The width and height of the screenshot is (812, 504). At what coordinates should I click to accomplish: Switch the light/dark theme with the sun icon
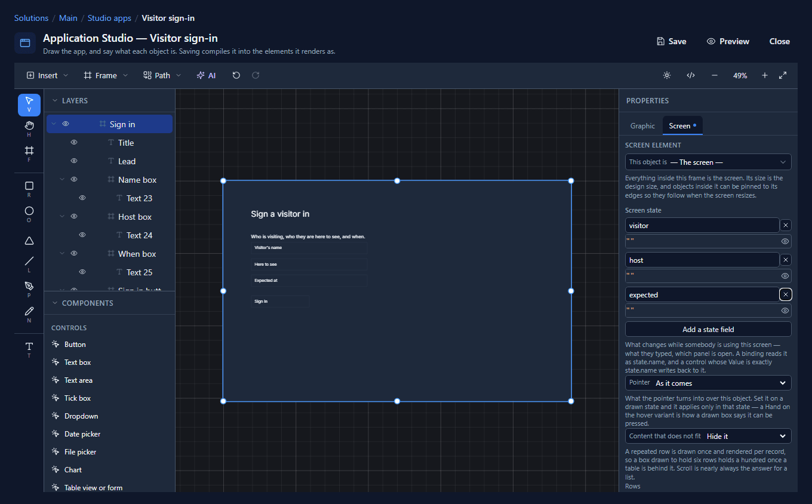tap(667, 75)
